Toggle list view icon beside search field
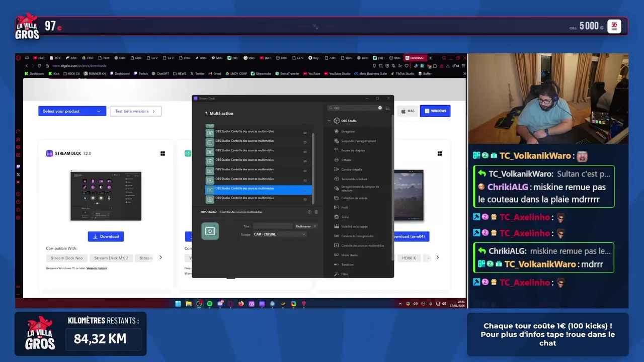Image resolution: width=644 pixels, height=362 pixels. pyautogui.click(x=387, y=108)
